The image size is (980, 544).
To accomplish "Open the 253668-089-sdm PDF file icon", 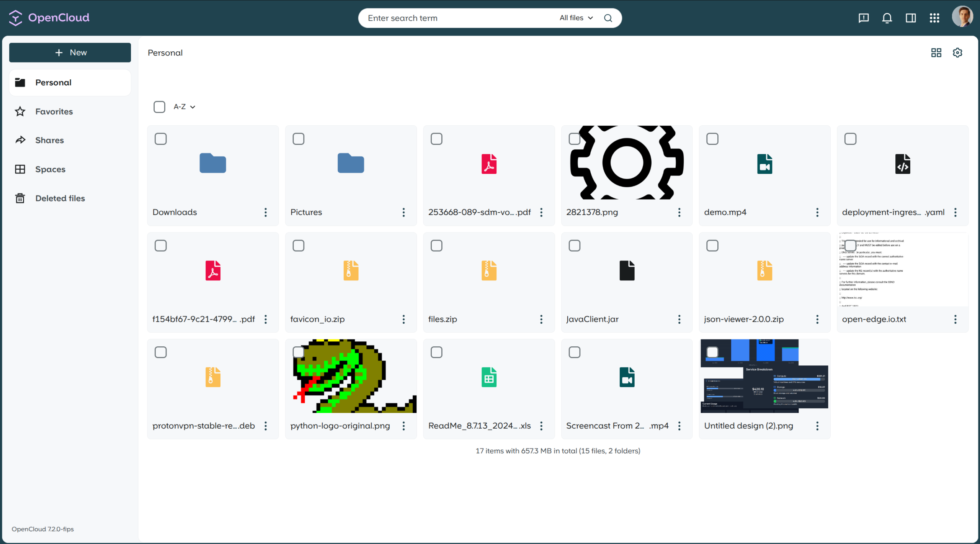I will pos(489,164).
